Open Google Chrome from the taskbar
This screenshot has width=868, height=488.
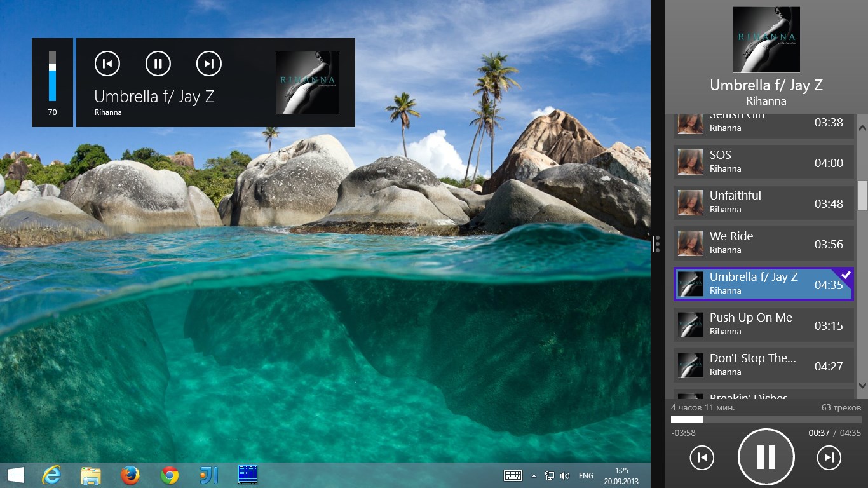(x=170, y=475)
